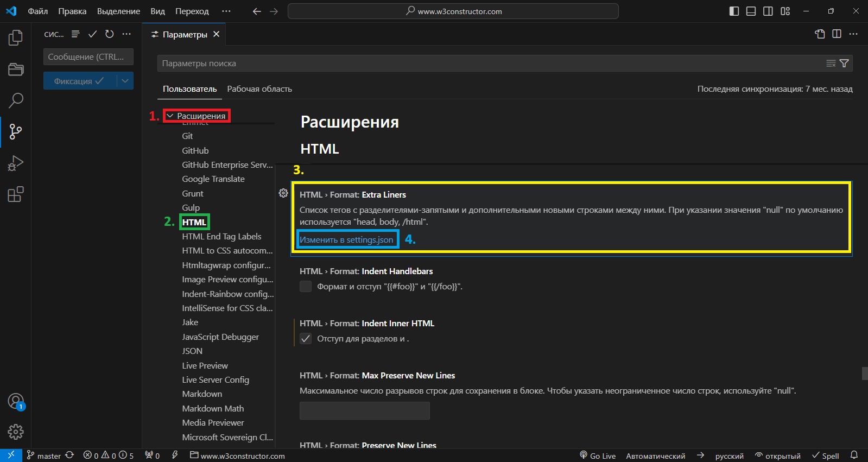Switch to the Пользователь settings tab
The height and width of the screenshot is (462, 868).
[189, 89]
